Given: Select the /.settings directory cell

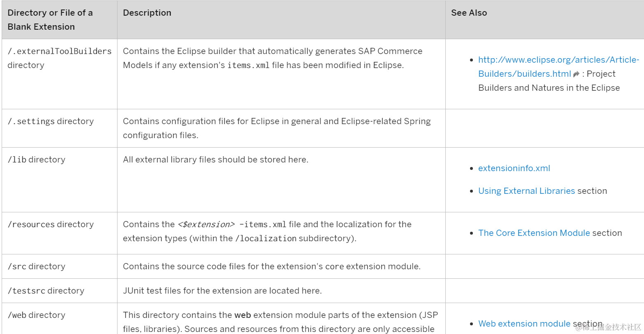Looking at the screenshot, I should (x=59, y=128).
